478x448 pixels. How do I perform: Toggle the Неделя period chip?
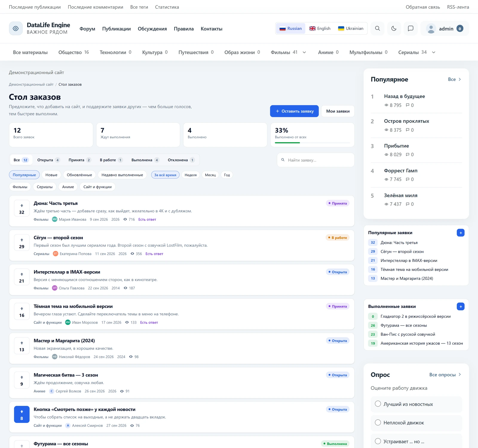[x=191, y=175]
